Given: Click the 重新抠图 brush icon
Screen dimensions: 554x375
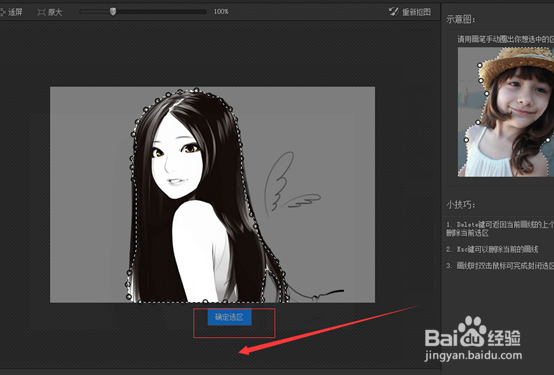Looking at the screenshot, I should point(394,11).
